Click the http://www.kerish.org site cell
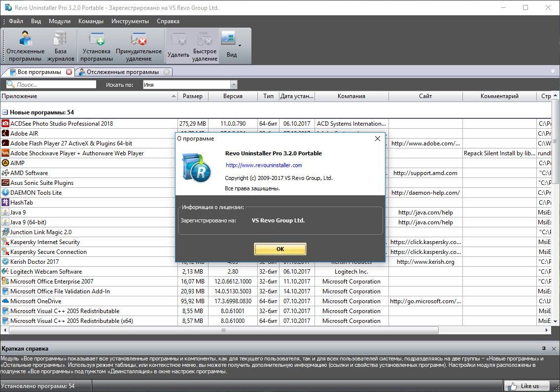 point(425,261)
